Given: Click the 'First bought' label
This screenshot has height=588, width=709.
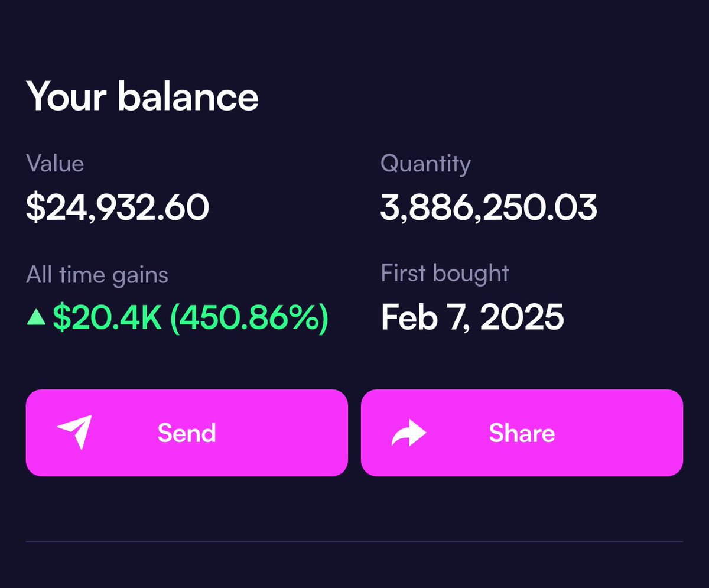Looking at the screenshot, I should click(445, 273).
